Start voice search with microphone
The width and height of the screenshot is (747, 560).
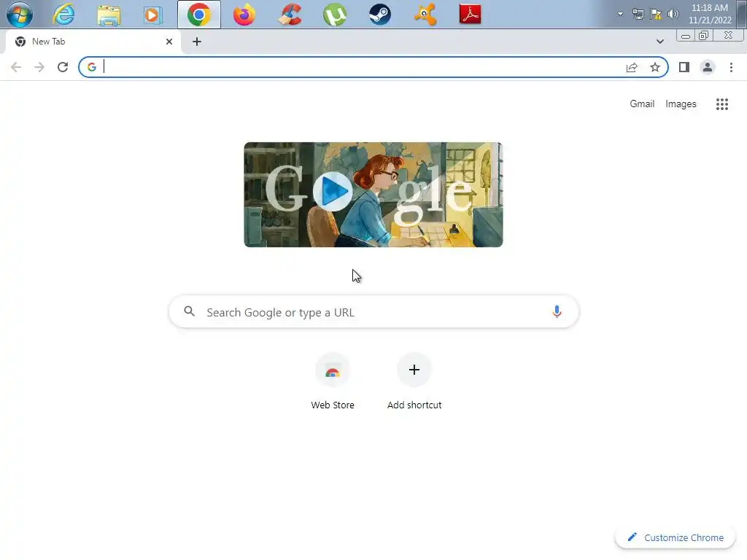557,311
